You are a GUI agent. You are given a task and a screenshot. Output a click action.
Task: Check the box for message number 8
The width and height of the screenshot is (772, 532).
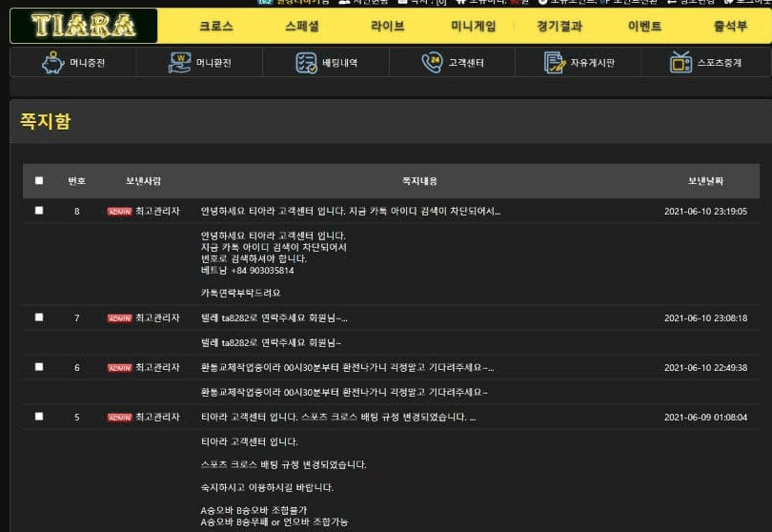tap(39, 211)
